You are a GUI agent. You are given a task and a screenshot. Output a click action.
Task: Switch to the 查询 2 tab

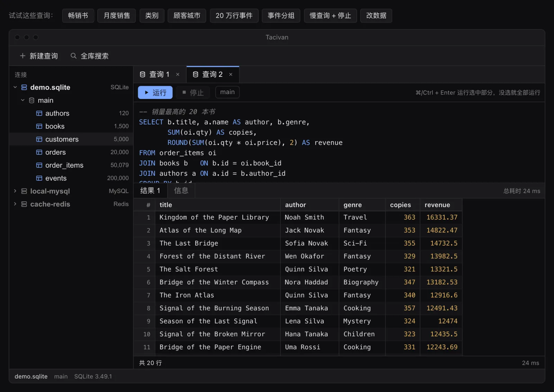click(213, 74)
